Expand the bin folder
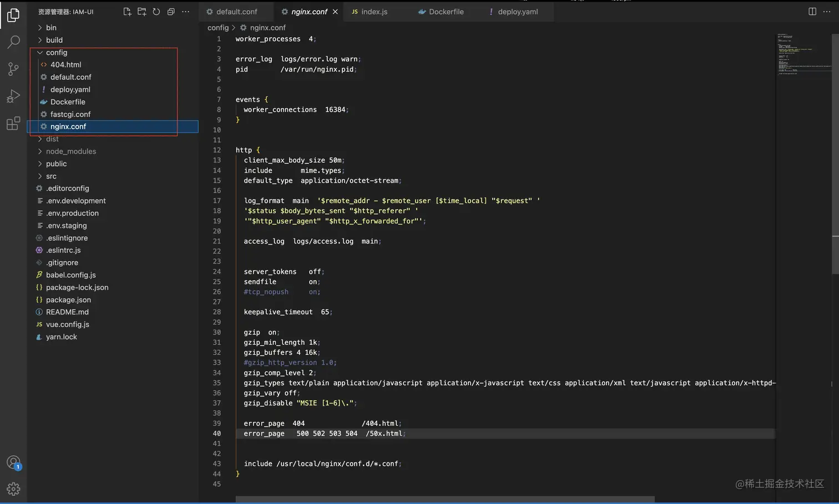This screenshot has width=839, height=504. (x=113, y=28)
